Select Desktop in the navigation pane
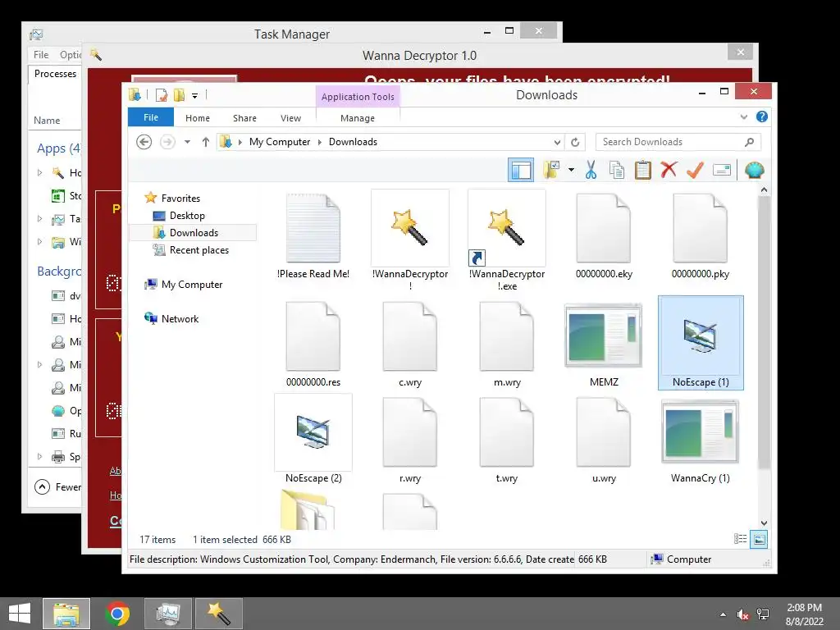This screenshot has width=840, height=630. 187,216
